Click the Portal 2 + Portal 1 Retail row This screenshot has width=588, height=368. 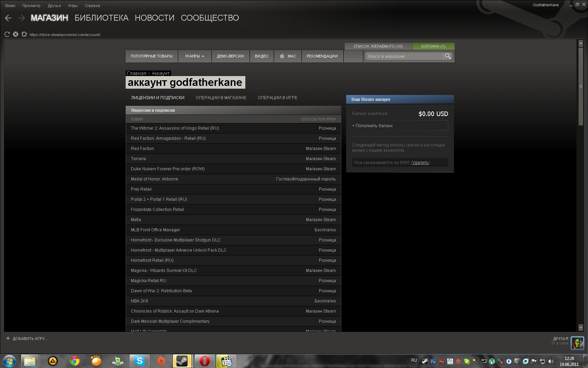click(x=233, y=199)
